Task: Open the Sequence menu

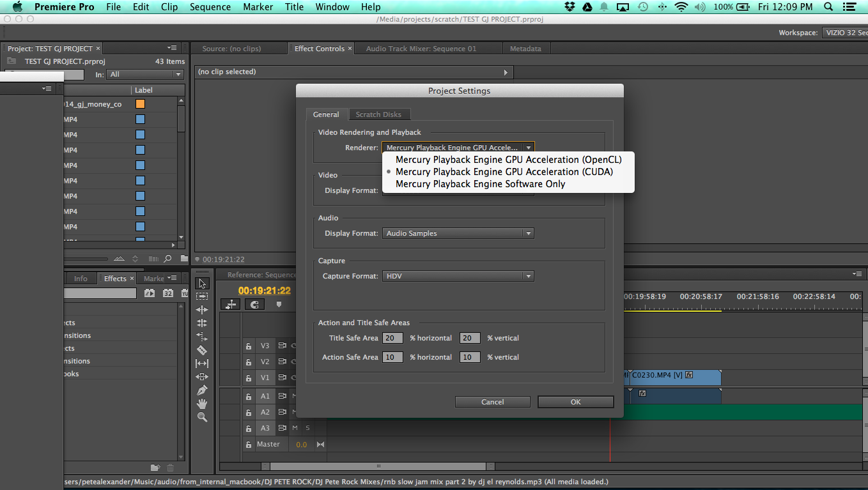Action: pyautogui.click(x=210, y=7)
